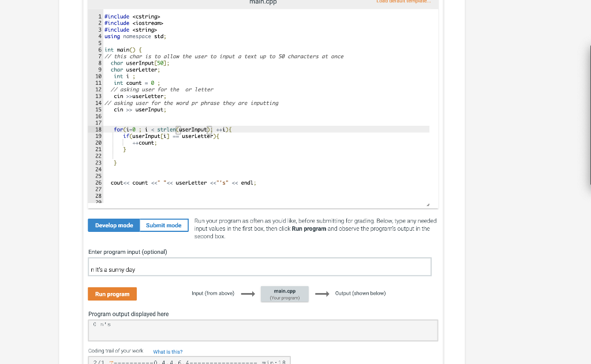Screen dimensions: 591x364
Task: Open the Load default template link
Action: [x=403, y=2]
